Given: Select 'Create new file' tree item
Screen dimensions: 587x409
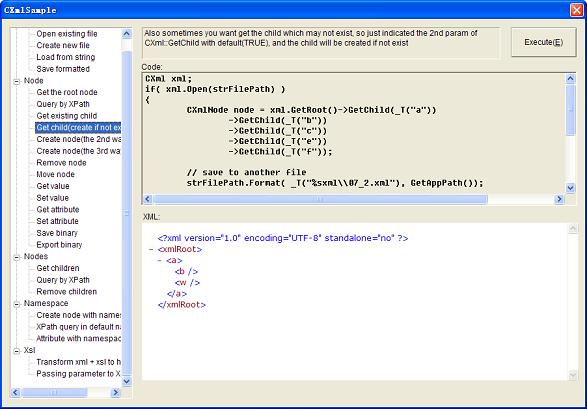Looking at the screenshot, I should tap(63, 45).
